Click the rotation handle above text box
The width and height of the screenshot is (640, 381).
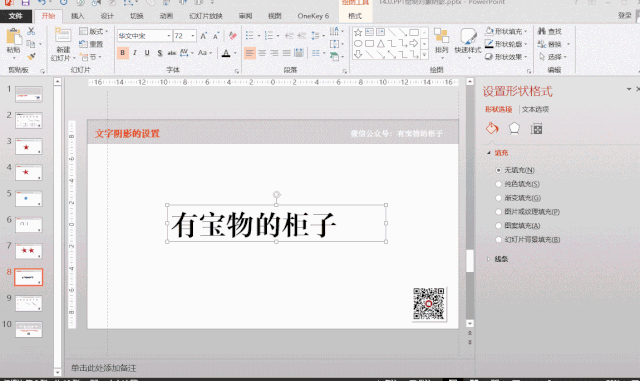[276, 194]
